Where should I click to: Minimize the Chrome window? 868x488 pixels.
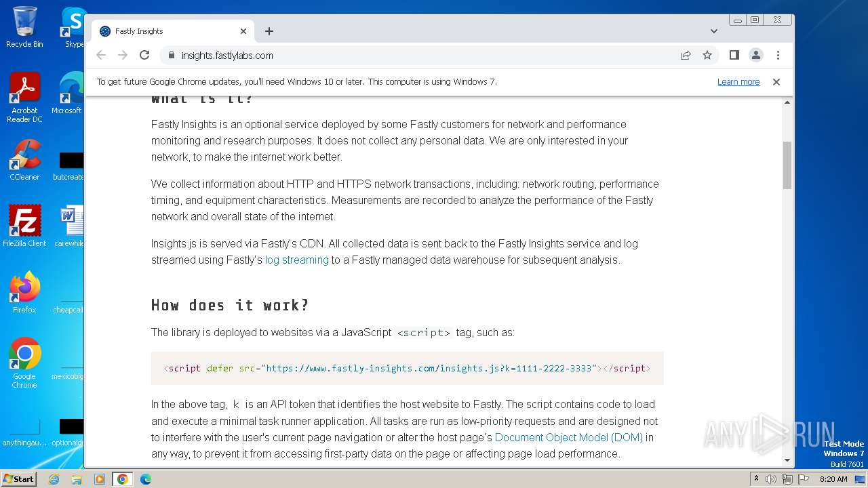click(x=738, y=20)
